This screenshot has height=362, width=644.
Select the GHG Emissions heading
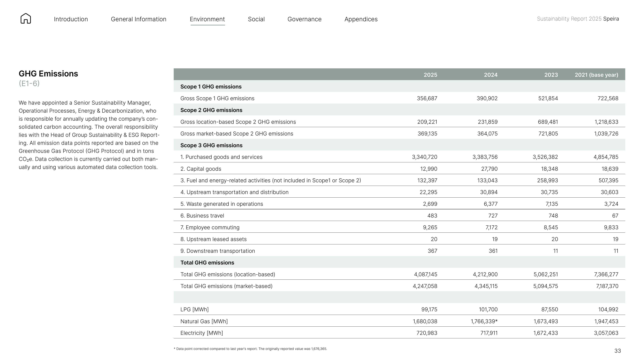coord(48,74)
